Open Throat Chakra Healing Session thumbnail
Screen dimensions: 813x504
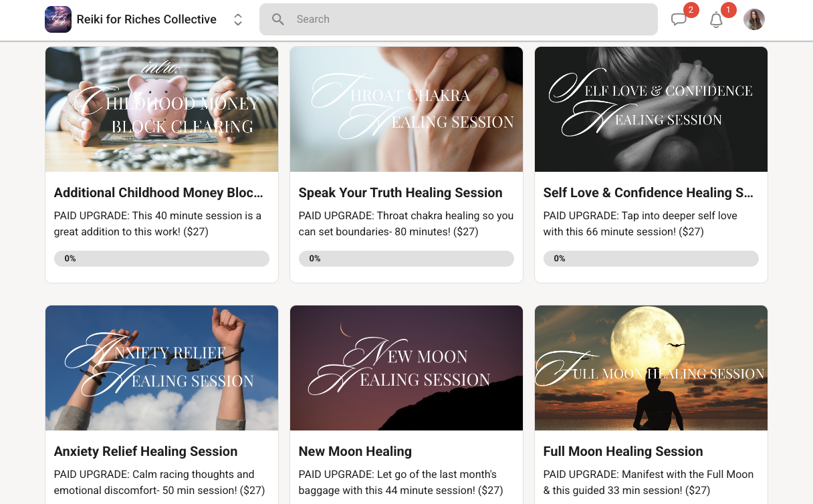click(x=406, y=109)
